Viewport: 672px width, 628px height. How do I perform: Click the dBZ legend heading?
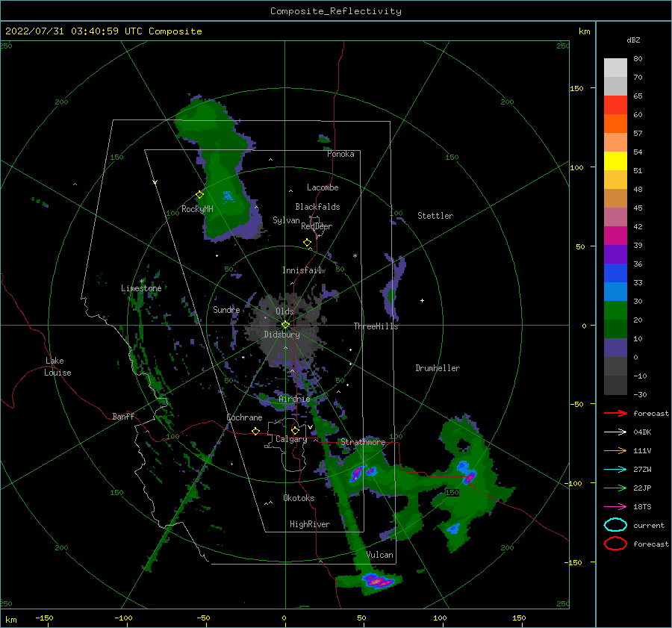tap(633, 40)
